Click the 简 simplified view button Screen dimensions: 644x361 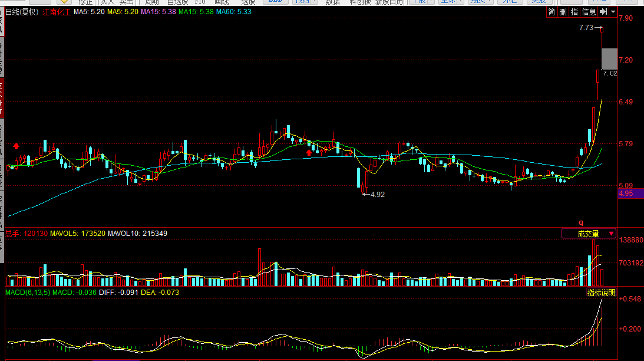click(x=551, y=12)
